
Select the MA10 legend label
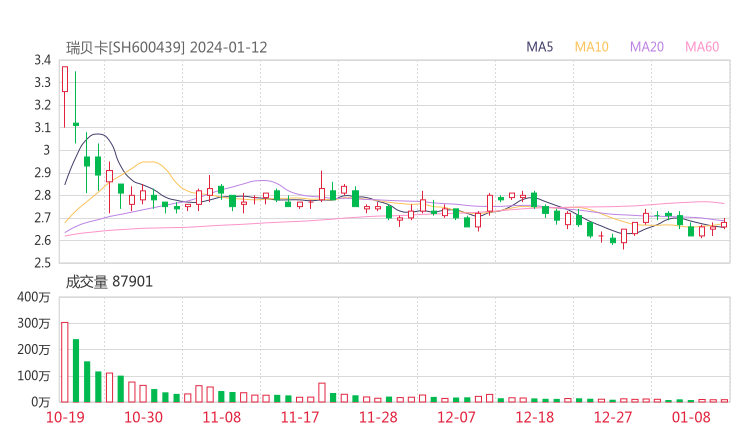(591, 47)
